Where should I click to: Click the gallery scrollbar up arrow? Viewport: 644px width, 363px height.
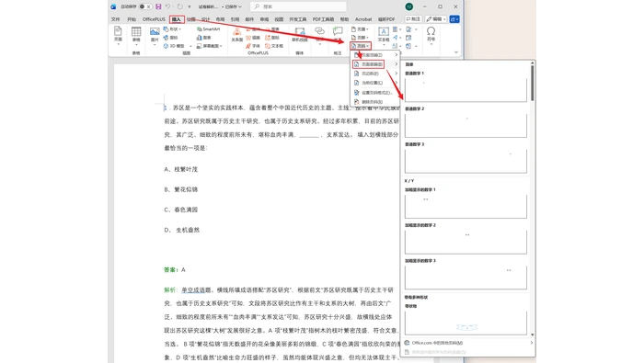pyautogui.click(x=533, y=63)
